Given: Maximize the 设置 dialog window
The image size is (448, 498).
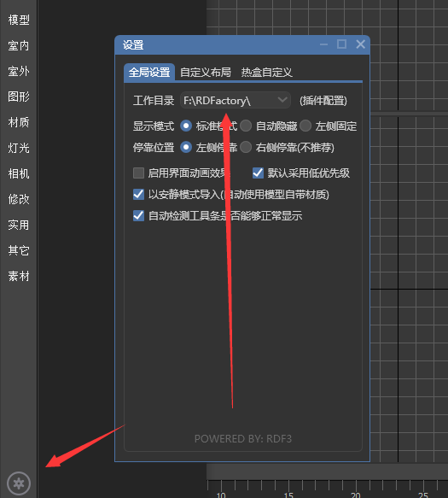Looking at the screenshot, I should click(341, 44).
